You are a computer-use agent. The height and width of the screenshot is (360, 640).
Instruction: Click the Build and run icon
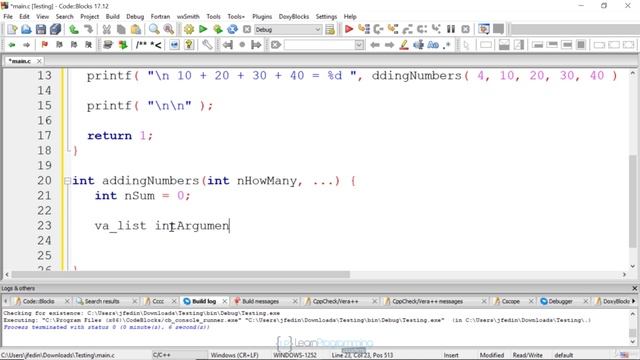coord(218,29)
